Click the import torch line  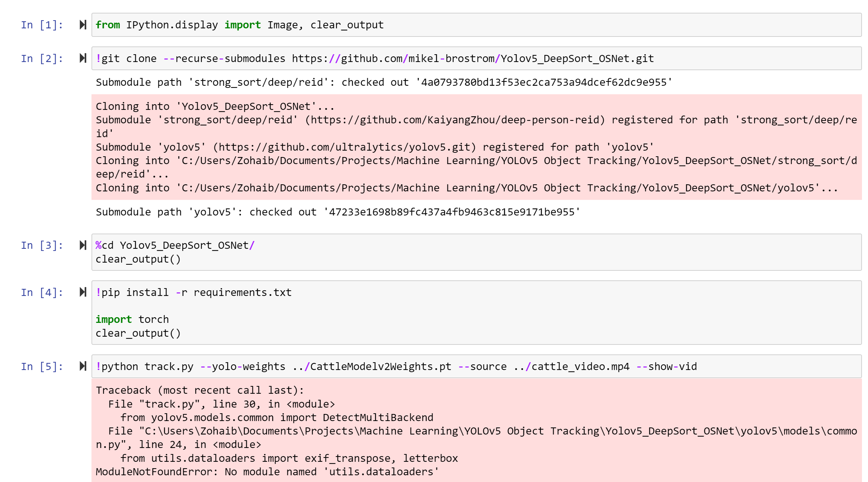pos(132,319)
